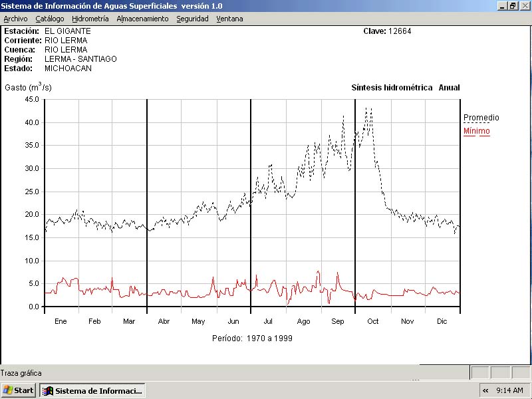Viewport: 532px width, 399px height.
Task: Click the Oct month label on axis
Action: [x=373, y=321]
